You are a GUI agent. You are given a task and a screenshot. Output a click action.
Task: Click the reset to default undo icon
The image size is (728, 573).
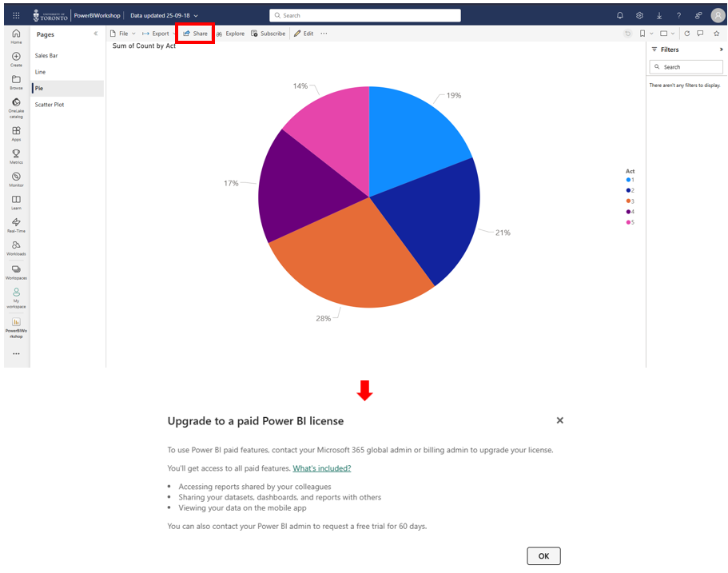pyautogui.click(x=628, y=34)
